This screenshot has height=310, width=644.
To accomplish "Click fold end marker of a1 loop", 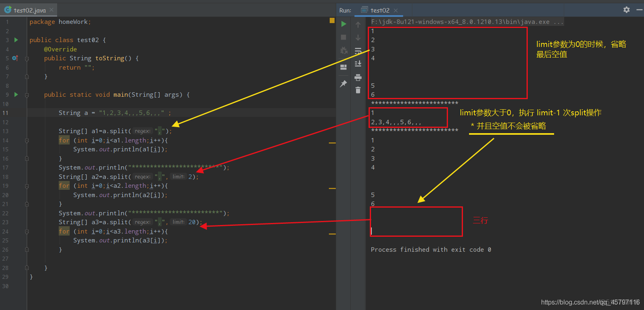I will tap(27, 159).
